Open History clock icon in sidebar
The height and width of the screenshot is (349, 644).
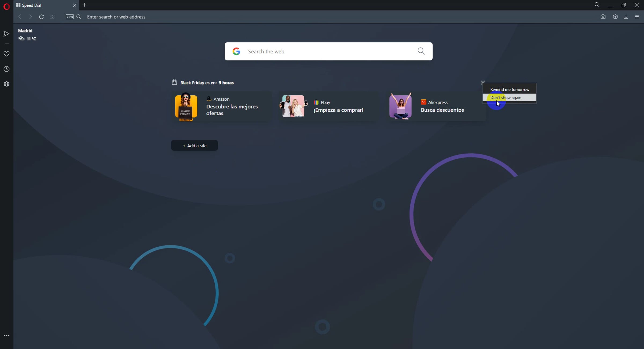pyautogui.click(x=6, y=69)
